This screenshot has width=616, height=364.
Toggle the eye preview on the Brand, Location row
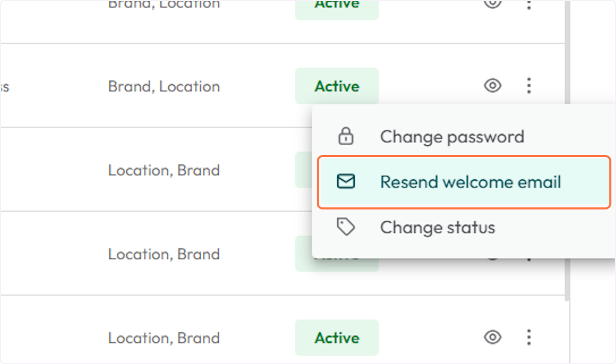point(492,86)
